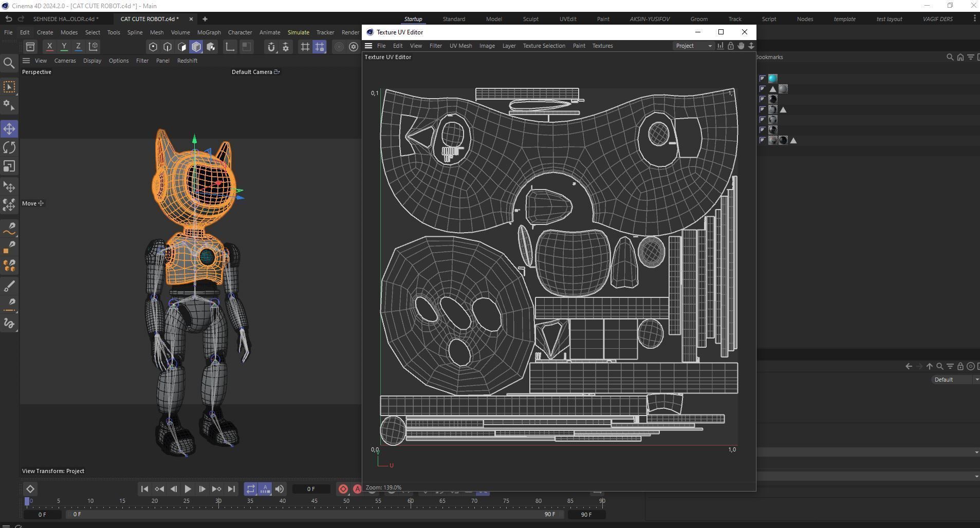The height and width of the screenshot is (528, 980).
Task: Select the Move tool in left toolbar
Action: [9, 128]
